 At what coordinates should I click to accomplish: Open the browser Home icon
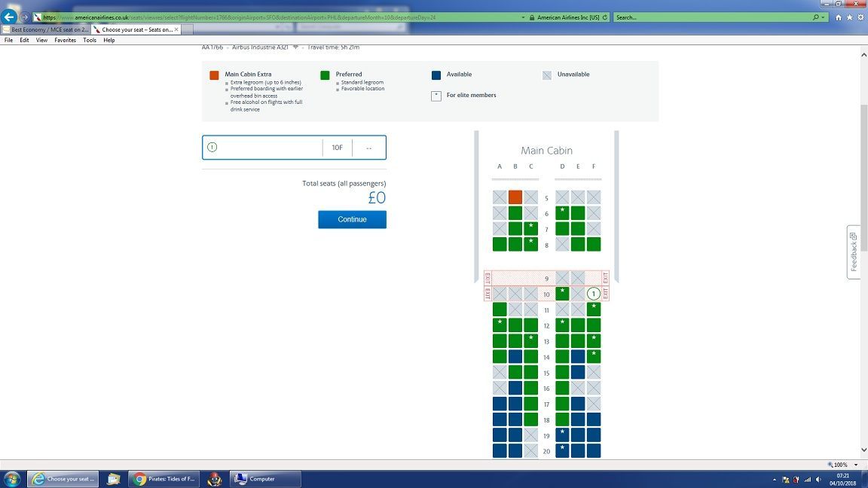click(x=839, y=17)
